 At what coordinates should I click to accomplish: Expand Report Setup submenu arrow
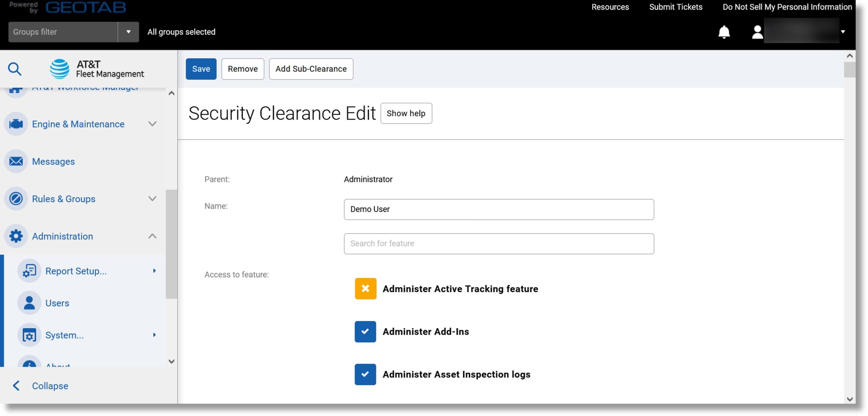154,271
